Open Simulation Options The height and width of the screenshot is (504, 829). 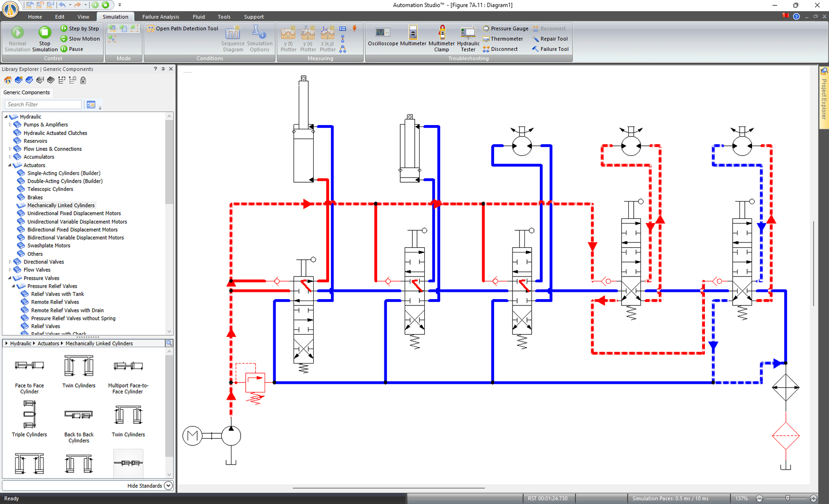(x=260, y=38)
